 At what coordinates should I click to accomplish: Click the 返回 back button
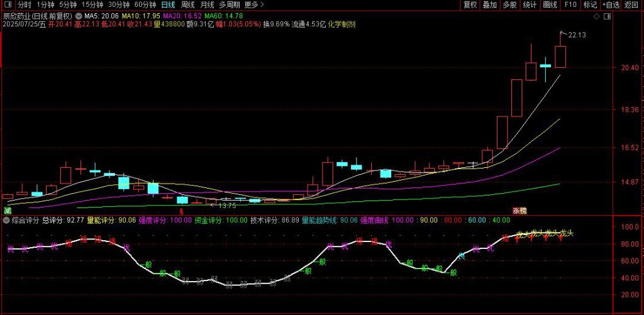pos(631,4)
